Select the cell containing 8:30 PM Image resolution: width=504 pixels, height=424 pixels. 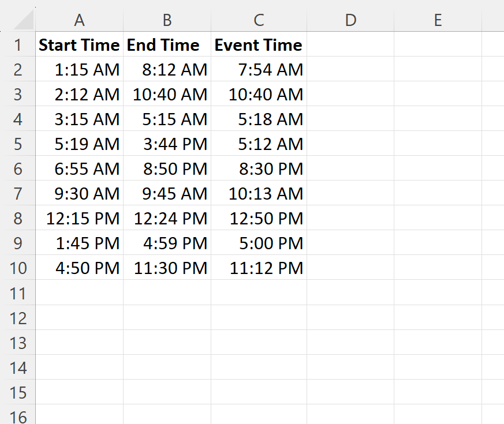[x=258, y=168]
